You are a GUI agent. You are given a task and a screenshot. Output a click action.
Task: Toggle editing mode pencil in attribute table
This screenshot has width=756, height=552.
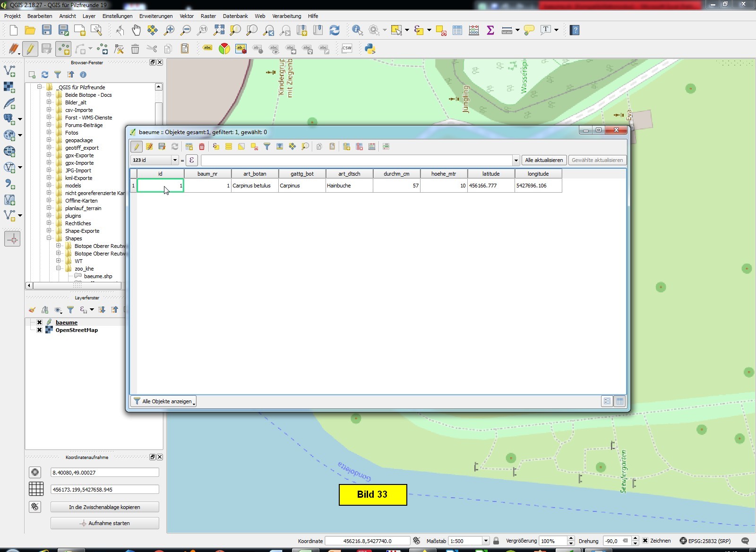[x=137, y=147]
